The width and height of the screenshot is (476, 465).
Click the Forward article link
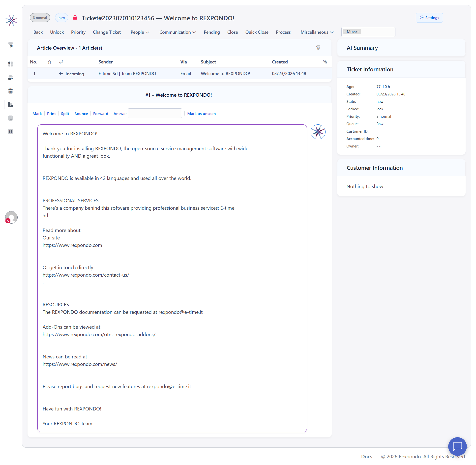(101, 114)
